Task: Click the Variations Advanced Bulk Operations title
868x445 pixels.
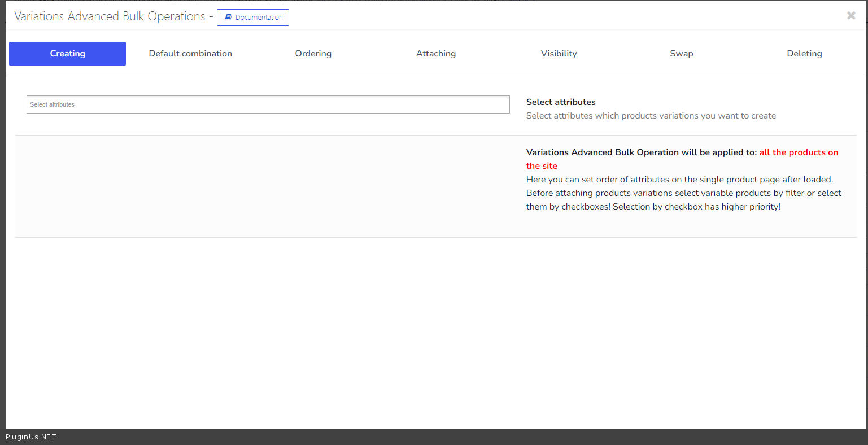Action: 110,16
